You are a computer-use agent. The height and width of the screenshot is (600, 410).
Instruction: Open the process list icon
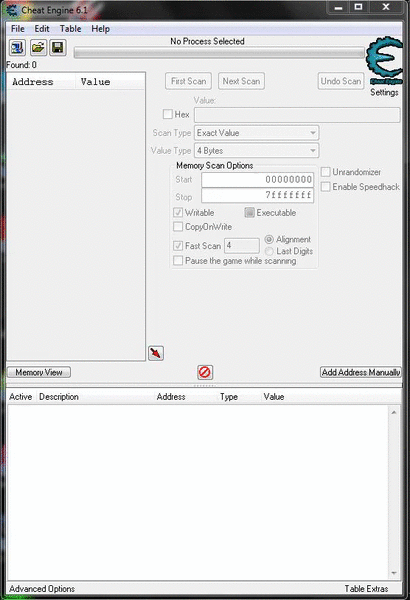18,48
